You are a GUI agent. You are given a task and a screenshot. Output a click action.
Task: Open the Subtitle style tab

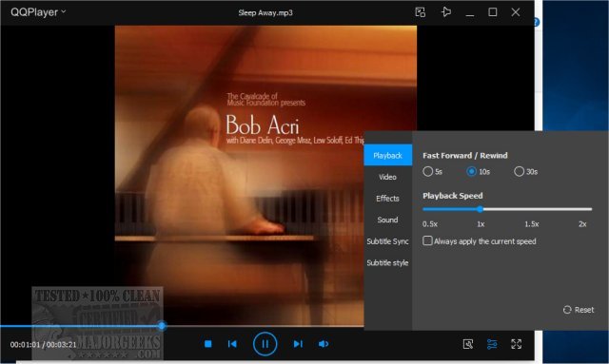(x=387, y=262)
